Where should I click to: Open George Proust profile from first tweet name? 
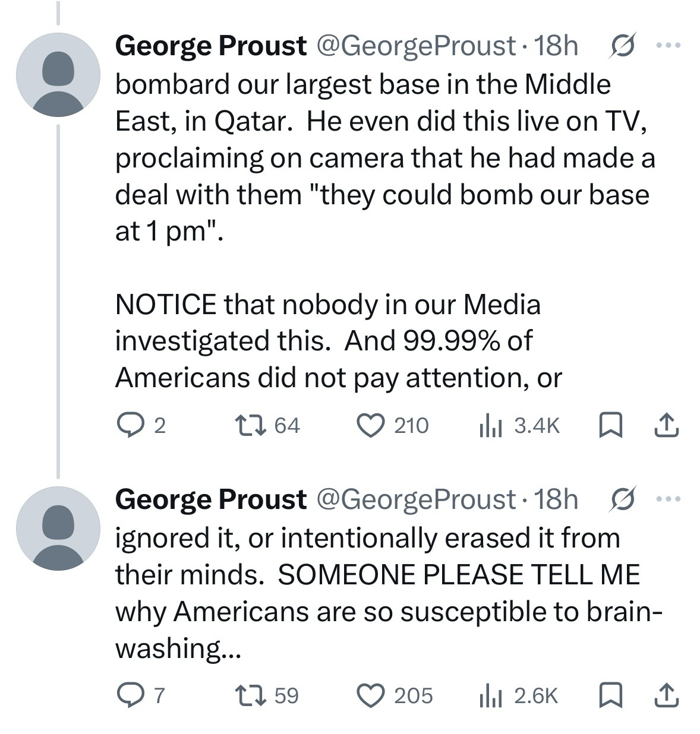click(x=210, y=46)
